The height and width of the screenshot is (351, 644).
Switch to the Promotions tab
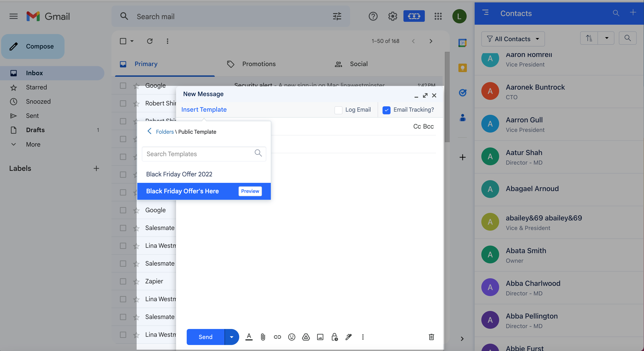[259, 64]
